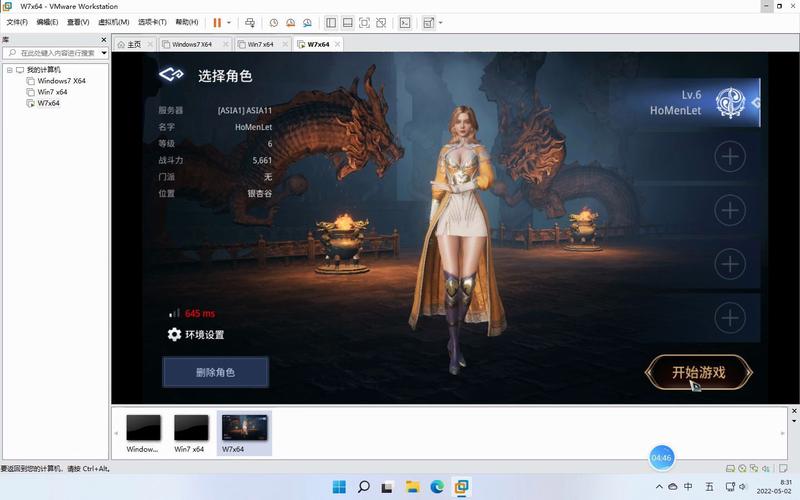Send Ctrl+Alt+Del to the virtual machine
Image resolution: width=800 pixels, height=500 pixels.
click(x=249, y=23)
